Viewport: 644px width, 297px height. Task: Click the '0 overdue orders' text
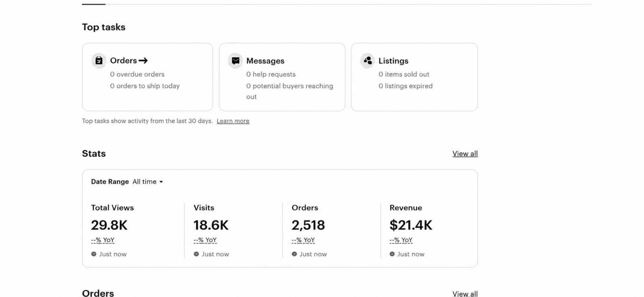click(x=137, y=74)
